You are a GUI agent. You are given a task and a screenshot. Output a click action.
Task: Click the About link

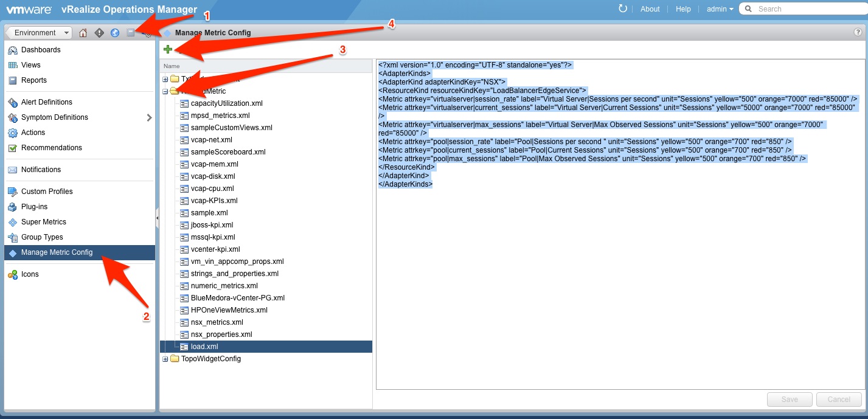tap(650, 9)
